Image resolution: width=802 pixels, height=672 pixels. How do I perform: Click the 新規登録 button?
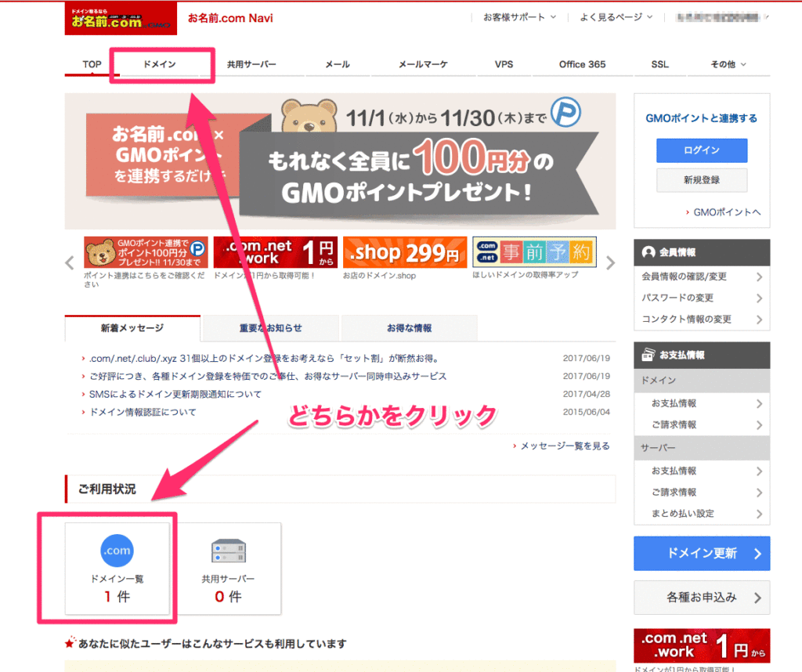point(702,180)
